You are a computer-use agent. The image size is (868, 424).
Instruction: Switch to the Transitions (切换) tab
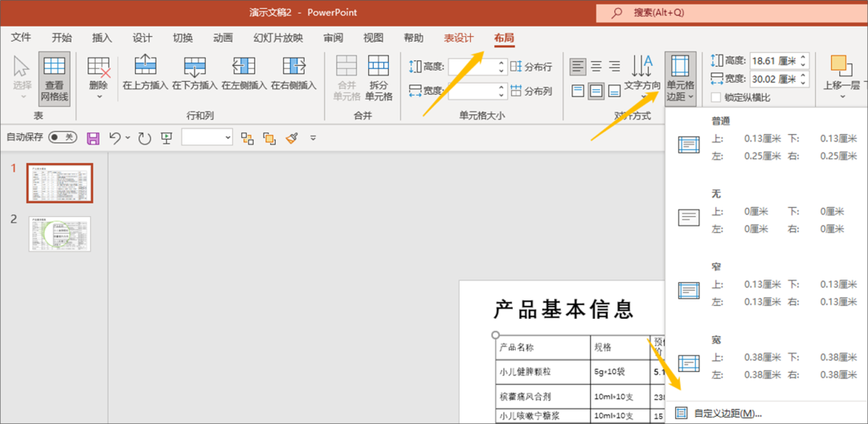tap(182, 38)
